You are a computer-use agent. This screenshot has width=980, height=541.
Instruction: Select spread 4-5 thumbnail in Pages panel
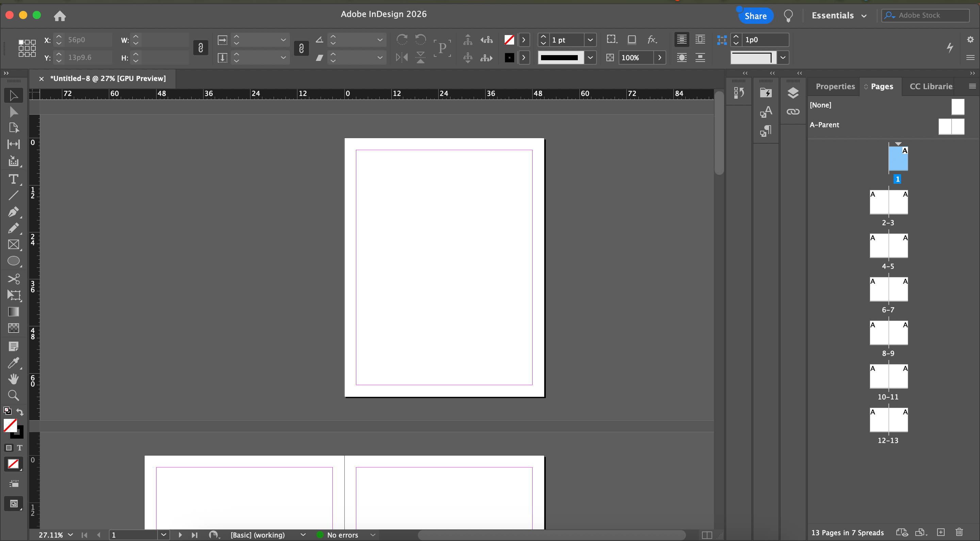888,246
